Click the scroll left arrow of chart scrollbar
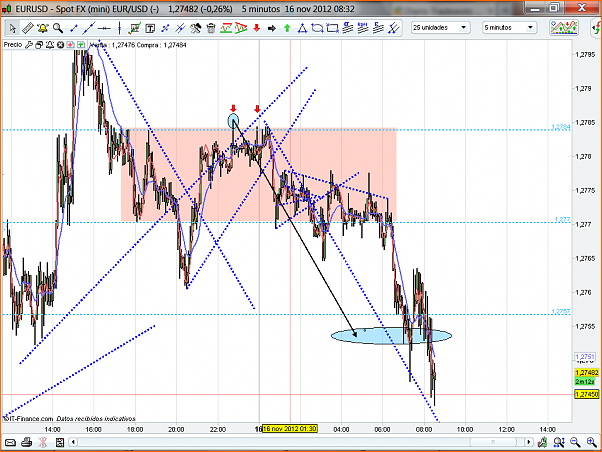This screenshot has height=452, width=602. click(x=73, y=442)
